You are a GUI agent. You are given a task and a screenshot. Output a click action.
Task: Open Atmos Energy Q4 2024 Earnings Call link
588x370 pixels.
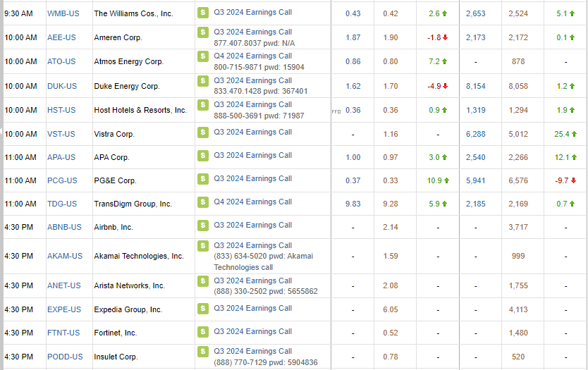252,56
